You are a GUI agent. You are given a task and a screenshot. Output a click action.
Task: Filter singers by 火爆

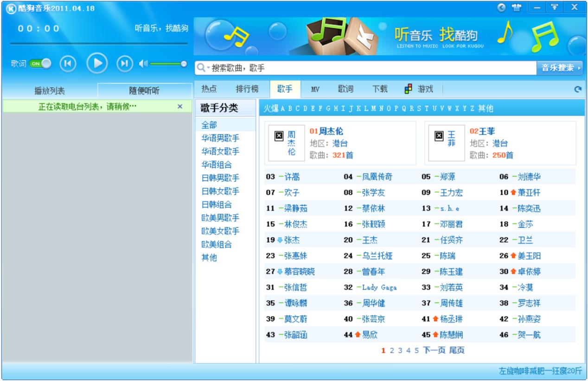coord(271,108)
